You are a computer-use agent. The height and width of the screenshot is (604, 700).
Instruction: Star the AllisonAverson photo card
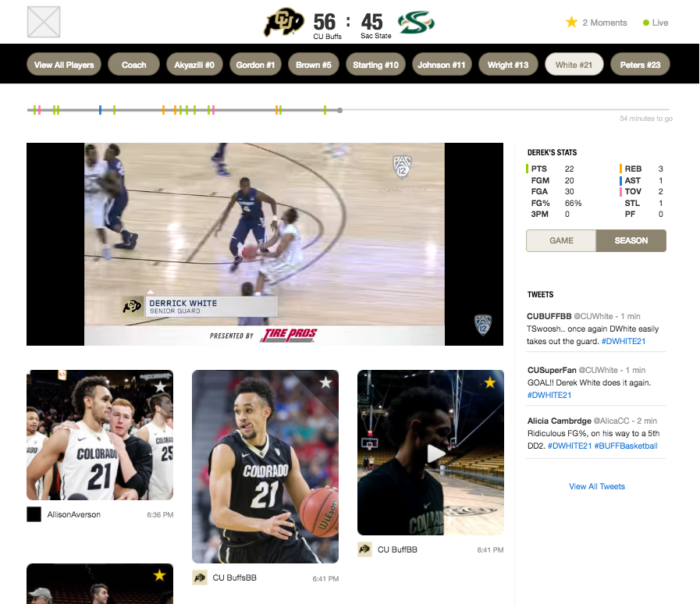click(160, 386)
